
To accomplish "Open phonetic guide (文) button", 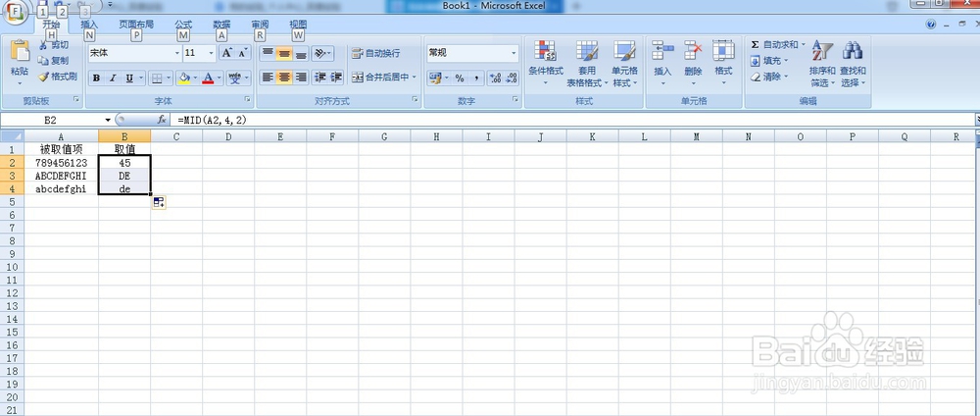I will (x=235, y=78).
